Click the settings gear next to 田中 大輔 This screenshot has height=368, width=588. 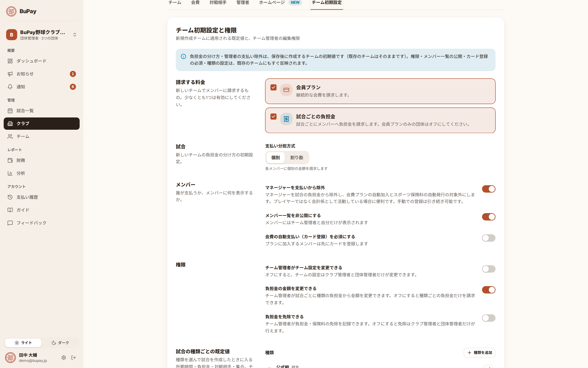(64, 358)
